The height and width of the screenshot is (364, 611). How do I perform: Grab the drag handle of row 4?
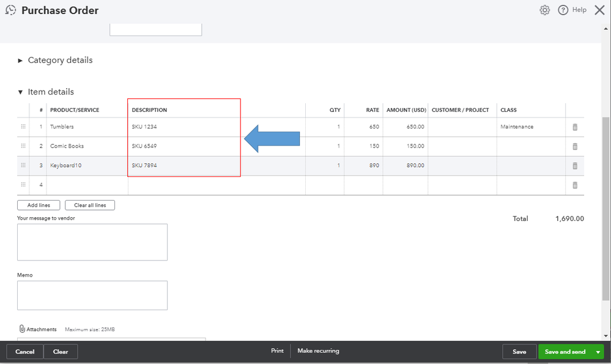pos(23,184)
